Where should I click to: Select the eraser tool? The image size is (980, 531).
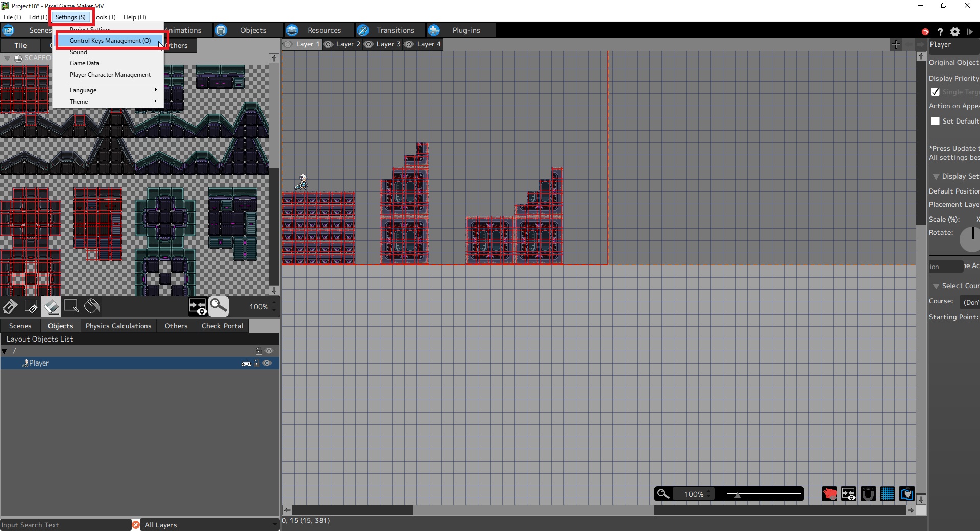[51, 306]
